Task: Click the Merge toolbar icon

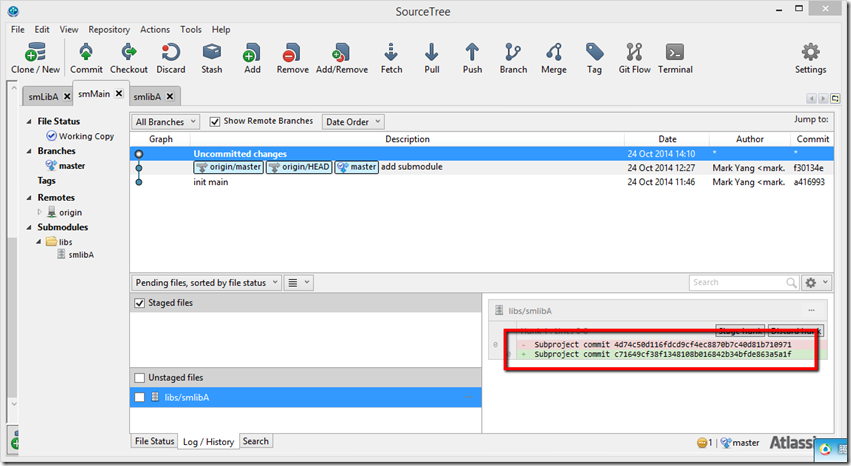Action: pyautogui.click(x=554, y=58)
